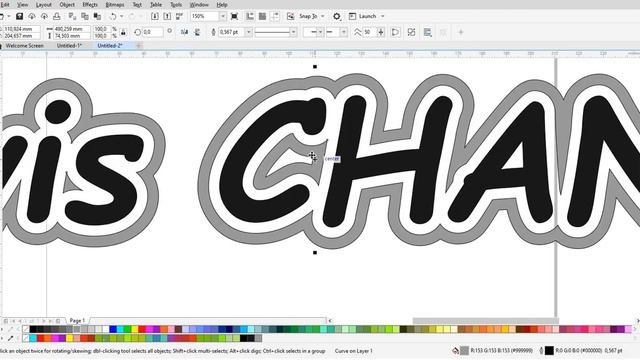
Task: Expand the Undo history dropdown arrow
Action: 121,16
